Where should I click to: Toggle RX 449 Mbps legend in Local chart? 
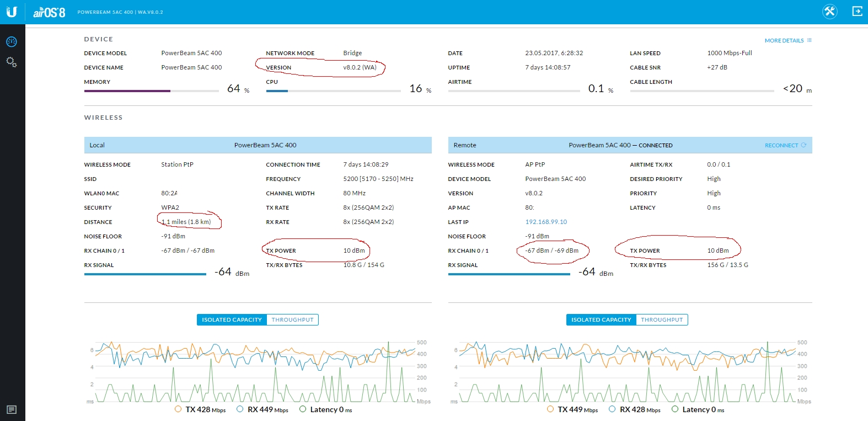tap(262, 409)
